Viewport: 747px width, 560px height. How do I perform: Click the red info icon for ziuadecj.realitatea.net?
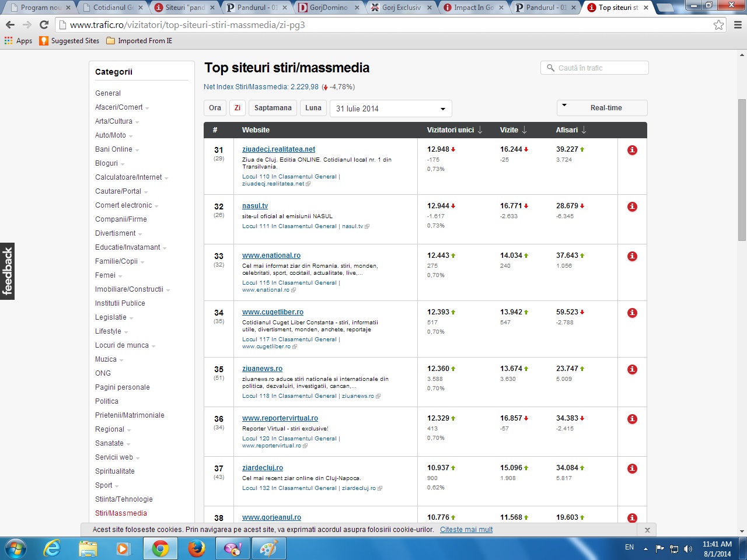pyautogui.click(x=632, y=150)
